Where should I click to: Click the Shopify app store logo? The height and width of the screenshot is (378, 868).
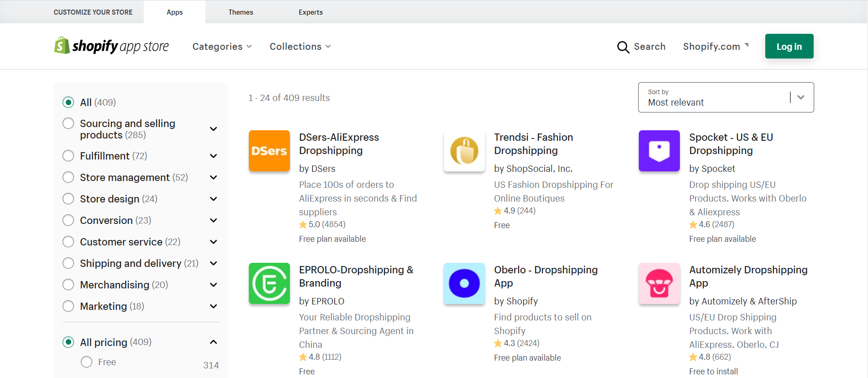[111, 46]
